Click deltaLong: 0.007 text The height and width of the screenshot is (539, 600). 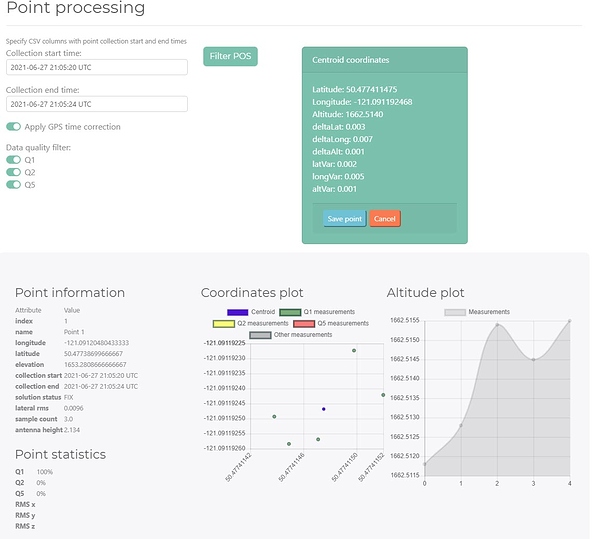point(342,139)
